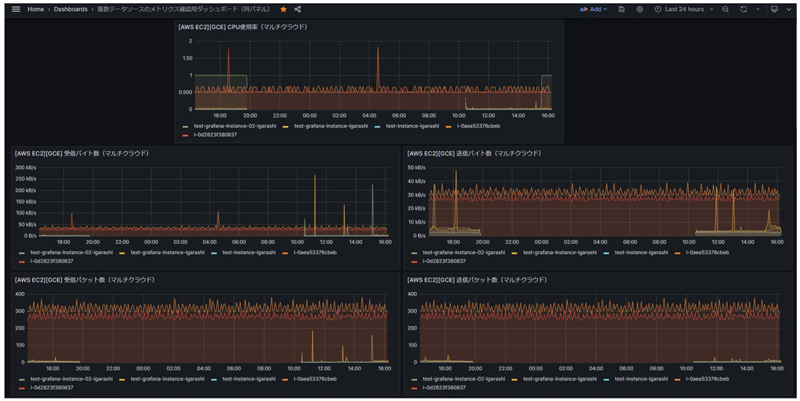This screenshot has height=401, width=800.
Task: Open menu of 受信パケット数 panel title
Action: click(x=85, y=280)
